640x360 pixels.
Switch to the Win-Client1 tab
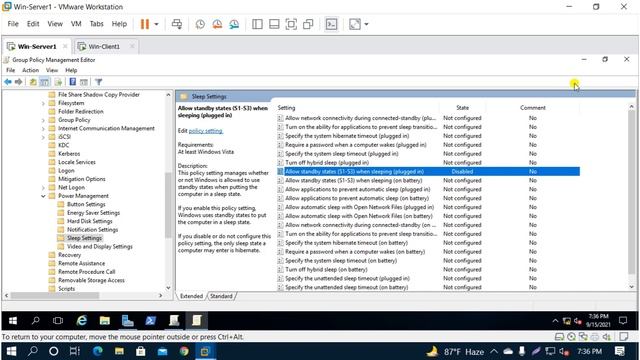[x=104, y=47]
